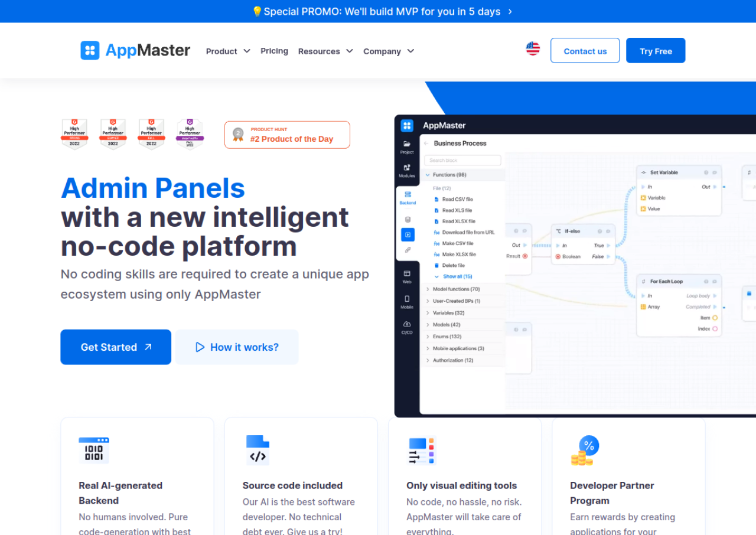Open #2 Product of the Day link
756x535 pixels.
tap(287, 135)
